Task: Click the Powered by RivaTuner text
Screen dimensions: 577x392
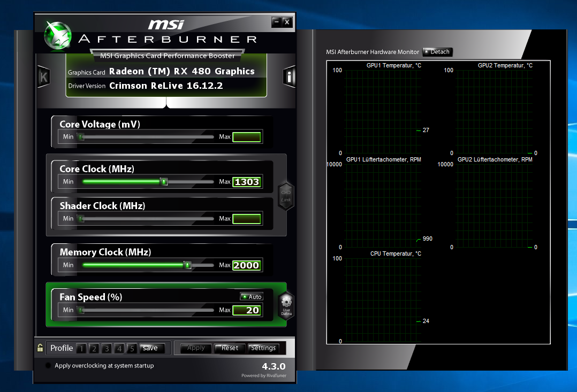Action: coord(263,375)
